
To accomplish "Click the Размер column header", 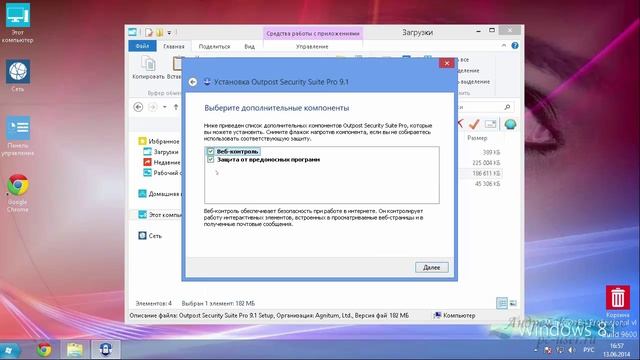I will [x=477, y=138].
